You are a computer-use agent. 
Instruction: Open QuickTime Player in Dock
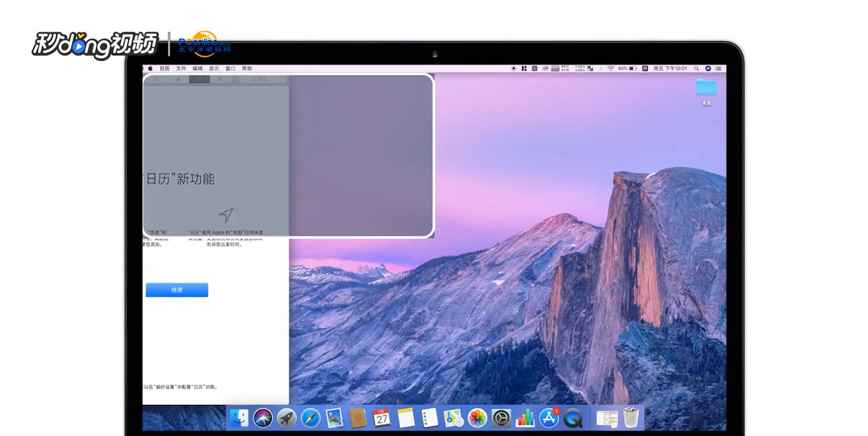point(574,418)
